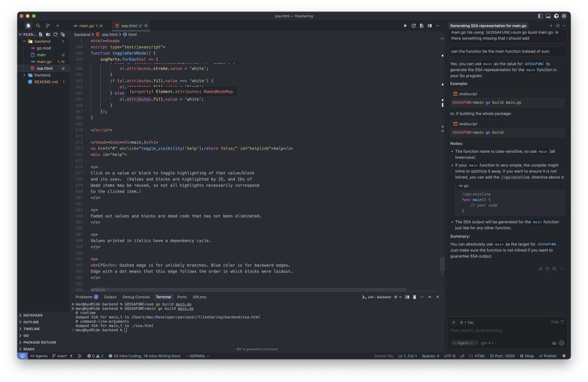Image resolution: width=588 pixels, height=382 pixels.
Task: Expand the TIMELINE section
Action: (x=44, y=329)
